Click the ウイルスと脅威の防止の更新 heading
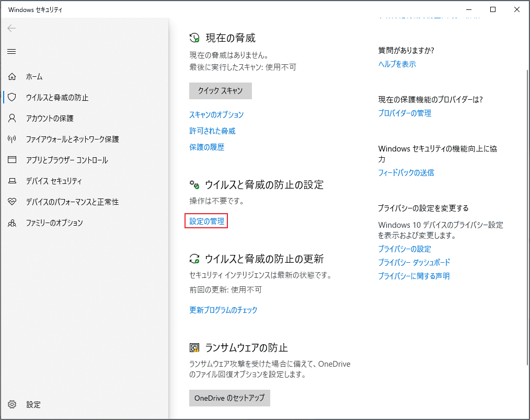This screenshot has height=420, width=530. [264, 259]
